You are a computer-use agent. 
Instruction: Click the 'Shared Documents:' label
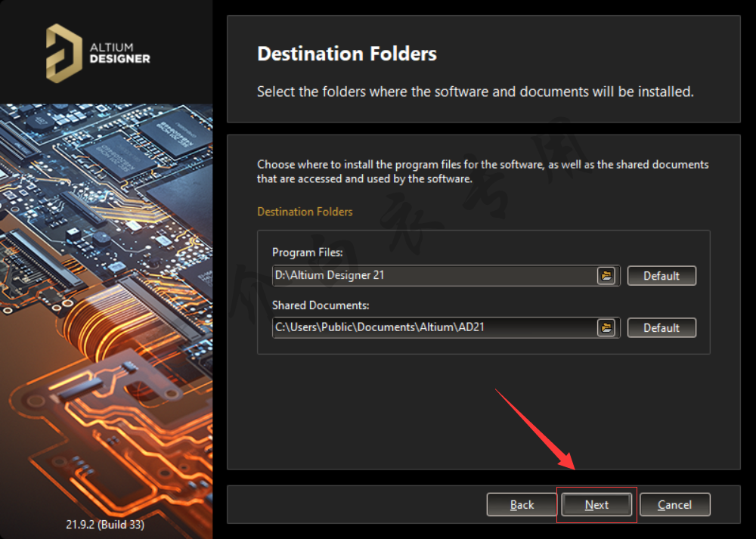tap(321, 305)
